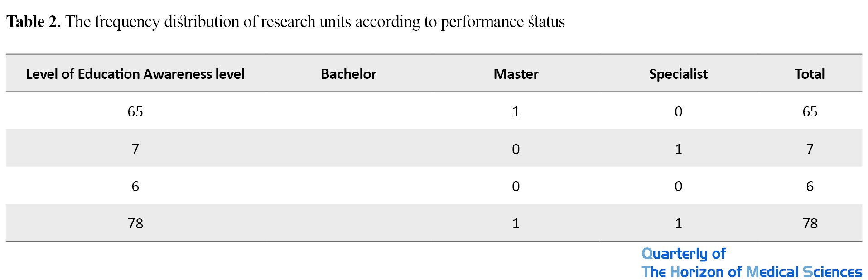The height and width of the screenshot is (280, 868).
Task: Select the Total cell showing 78
Action: tap(810, 223)
